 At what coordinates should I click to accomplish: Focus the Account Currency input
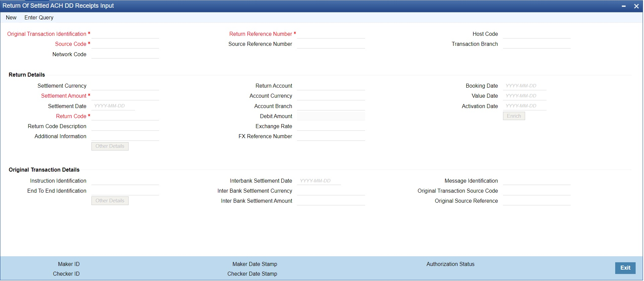[x=331, y=96]
